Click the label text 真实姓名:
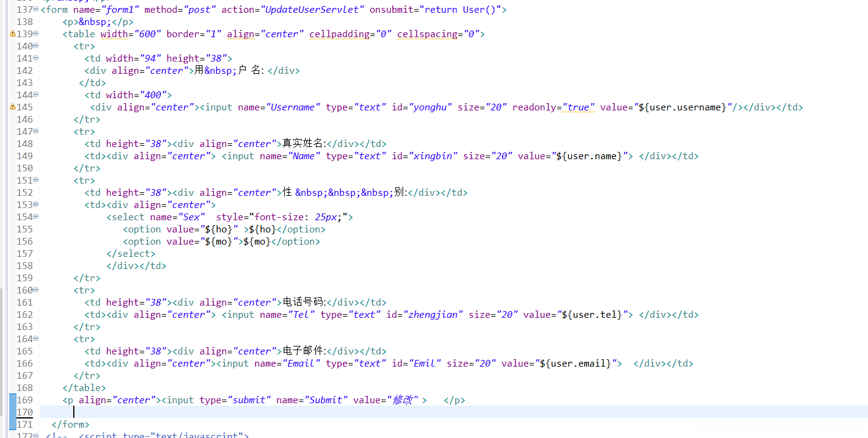Viewport: 868px width, 438px height. 304,144
